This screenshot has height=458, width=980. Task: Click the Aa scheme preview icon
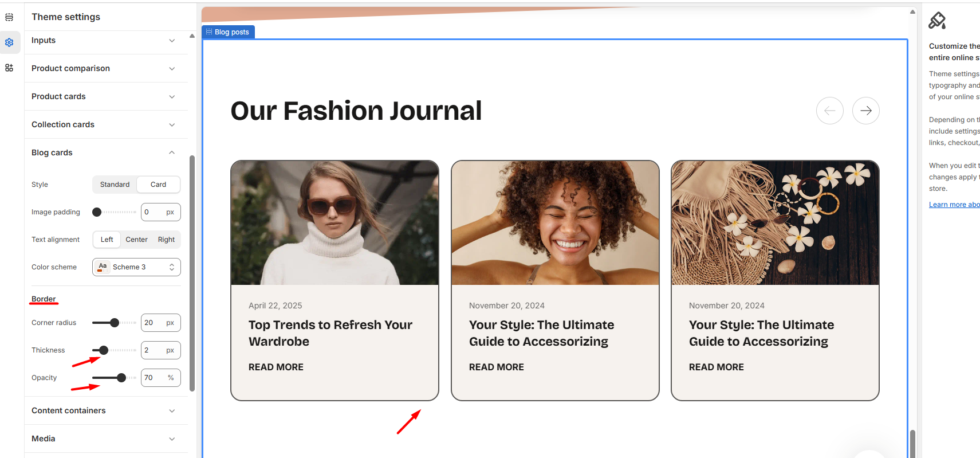103,267
